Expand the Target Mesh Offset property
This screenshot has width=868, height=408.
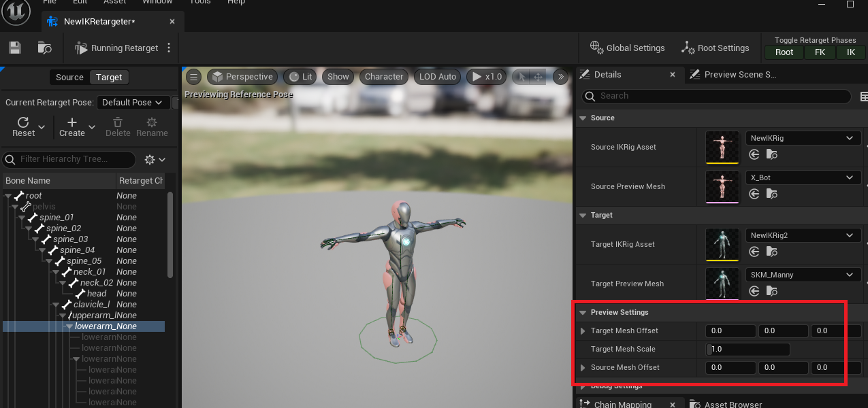583,331
